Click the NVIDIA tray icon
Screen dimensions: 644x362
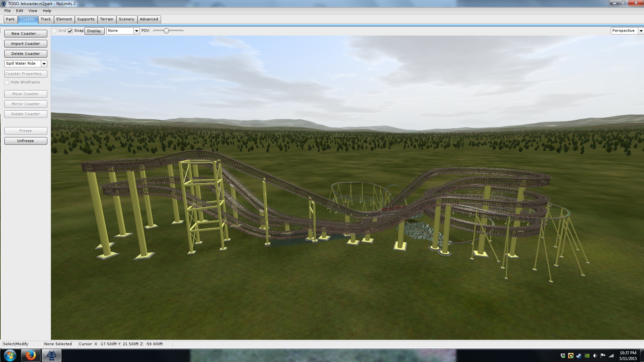(x=587, y=356)
